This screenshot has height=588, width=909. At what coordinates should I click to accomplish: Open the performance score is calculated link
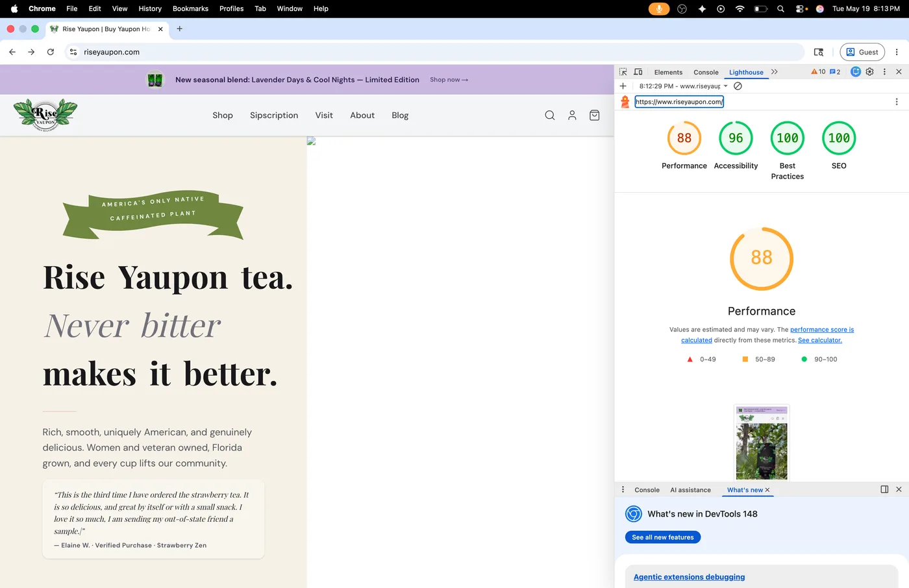(x=822, y=330)
